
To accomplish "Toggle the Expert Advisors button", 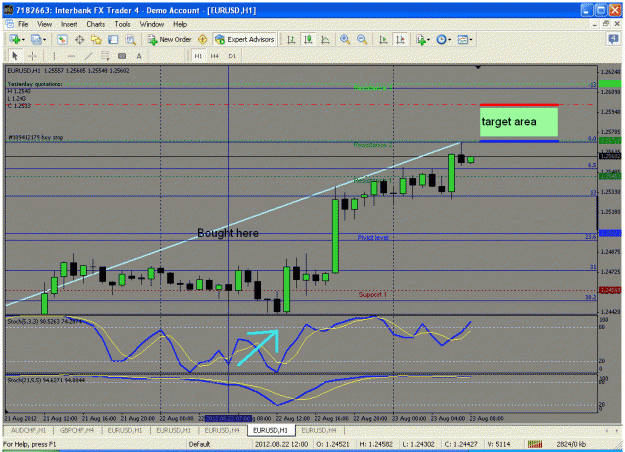I will [x=245, y=39].
